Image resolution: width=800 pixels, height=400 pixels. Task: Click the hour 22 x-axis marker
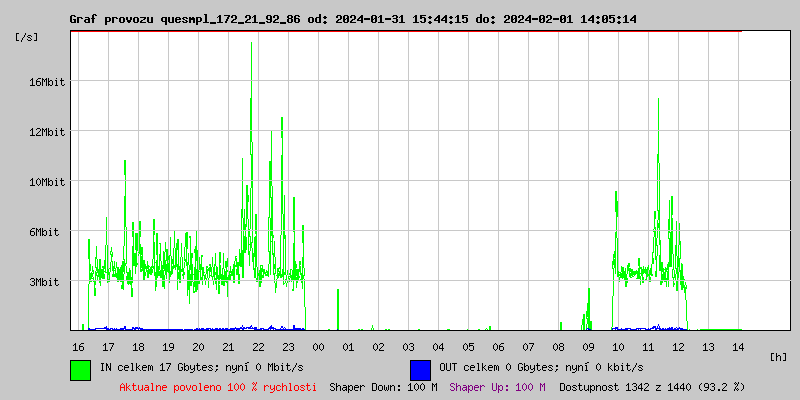(x=258, y=347)
